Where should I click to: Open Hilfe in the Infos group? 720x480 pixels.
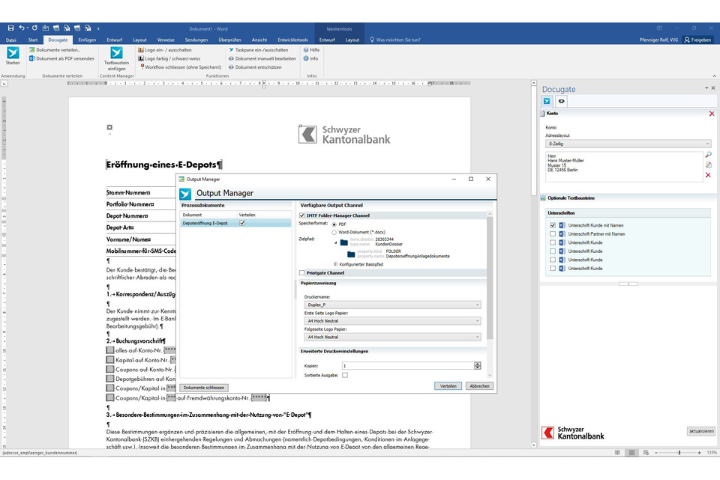point(311,50)
